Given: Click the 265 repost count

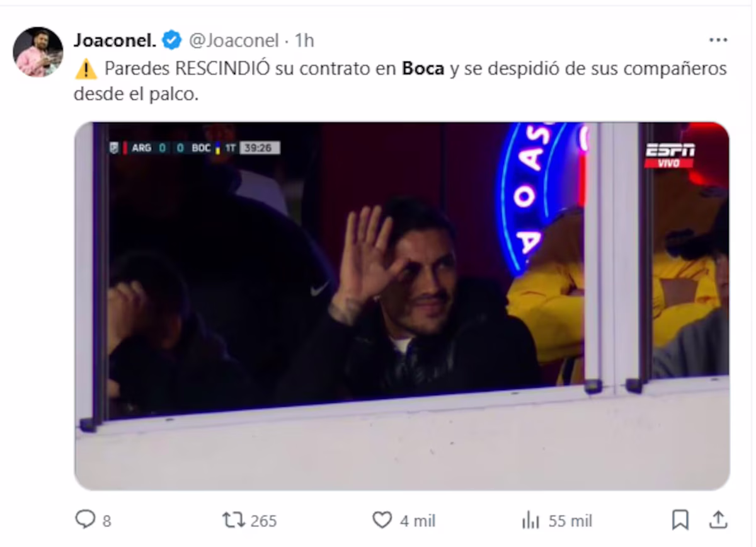Looking at the screenshot, I should pyautogui.click(x=263, y=521).
